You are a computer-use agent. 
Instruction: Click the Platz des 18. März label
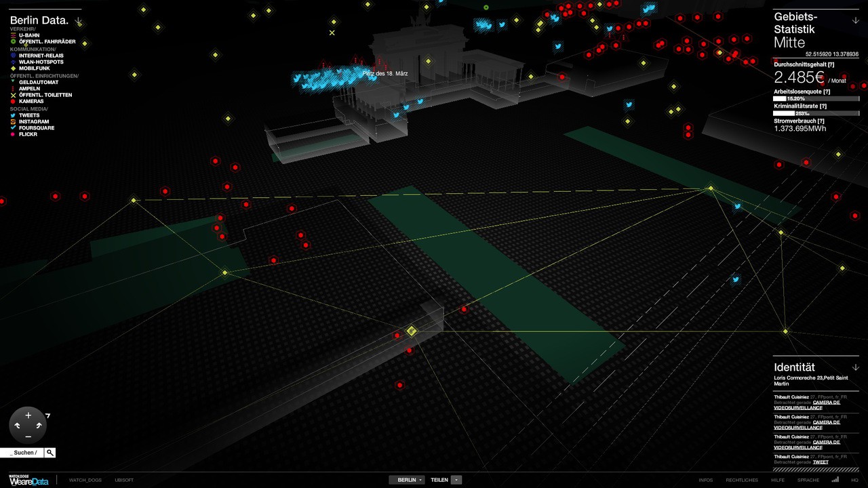click(385, 73)
